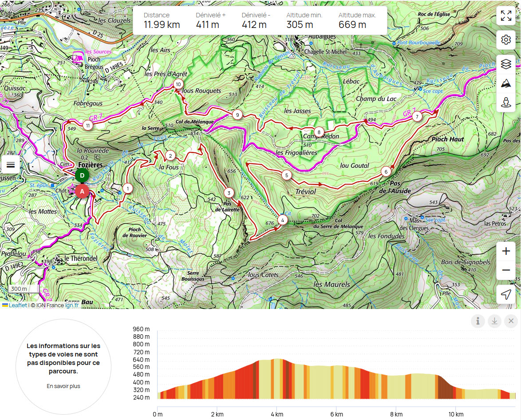Enter fullscreen map view

[x=506, y=16]
